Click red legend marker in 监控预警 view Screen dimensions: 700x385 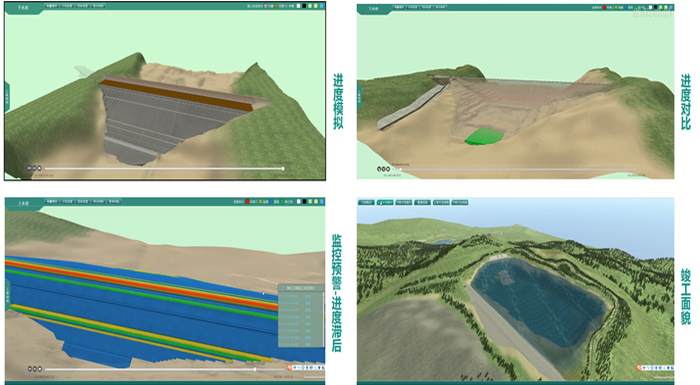pos(247,202)
